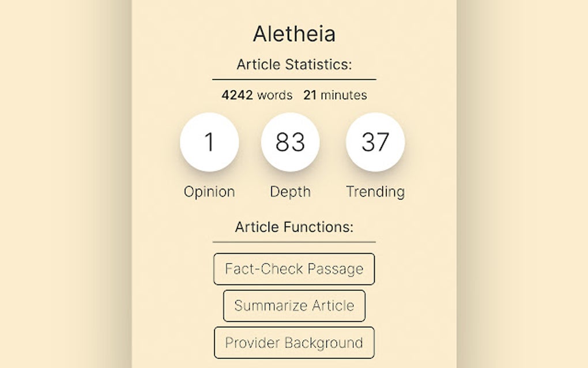588x368 pixels.
Task: Open details via the Opinion indicator
Action: [x=209, y=141]
